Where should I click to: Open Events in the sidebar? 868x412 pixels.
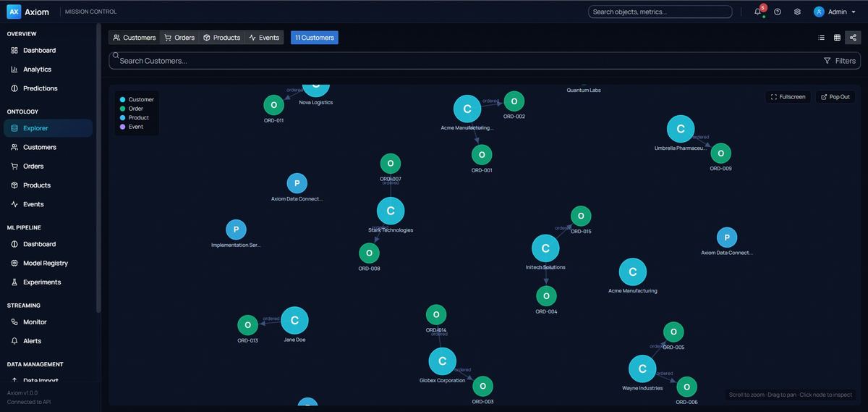coord(48,204)
